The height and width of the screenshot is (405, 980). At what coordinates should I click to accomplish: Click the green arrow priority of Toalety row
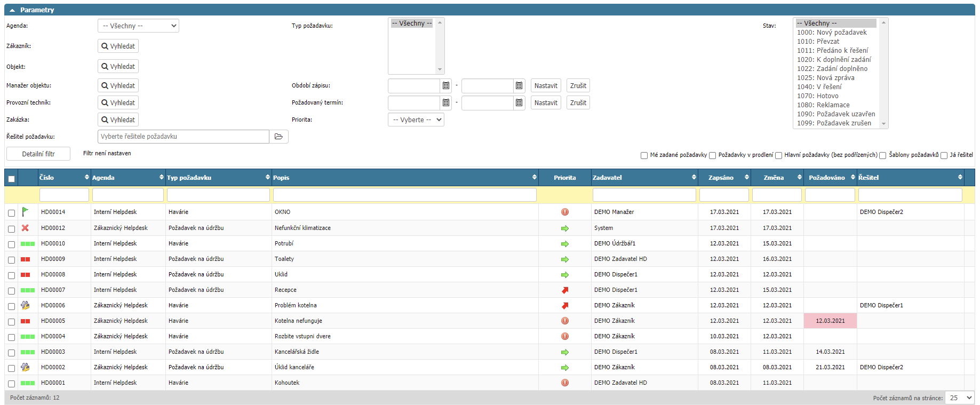(x=565, y=259)
